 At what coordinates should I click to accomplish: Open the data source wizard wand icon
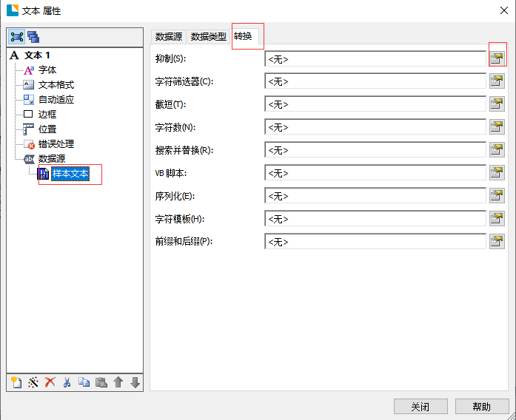coord(33,382)
